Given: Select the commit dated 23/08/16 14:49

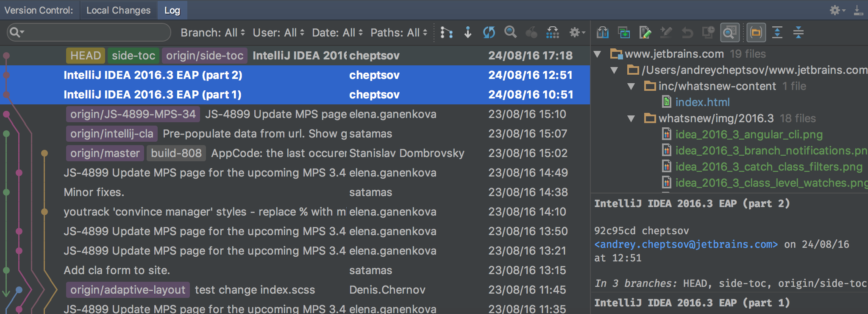Looking at the screenshot, I should point(295,173).
